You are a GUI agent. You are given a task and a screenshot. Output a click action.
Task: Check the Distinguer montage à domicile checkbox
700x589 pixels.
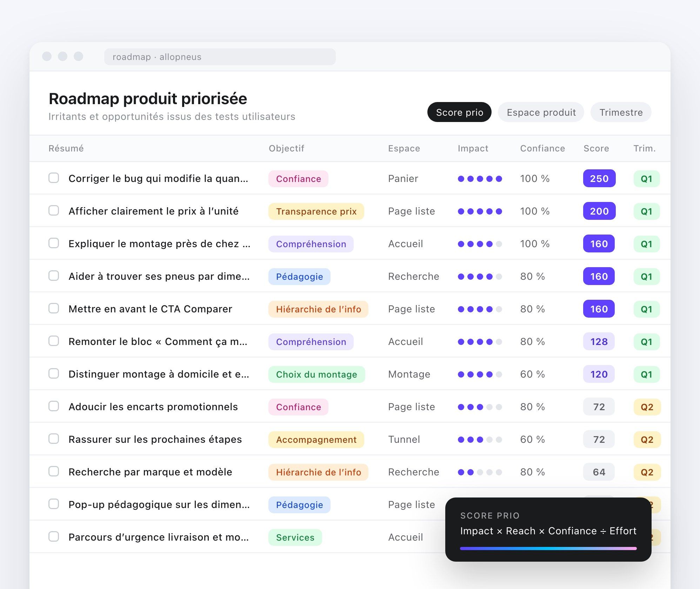(54, 373)
